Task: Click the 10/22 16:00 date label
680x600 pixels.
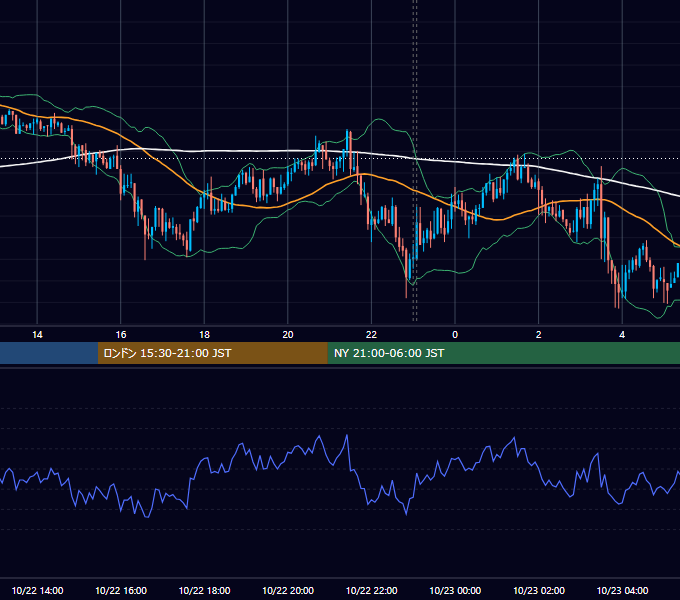Action: [x=121, y=590]
